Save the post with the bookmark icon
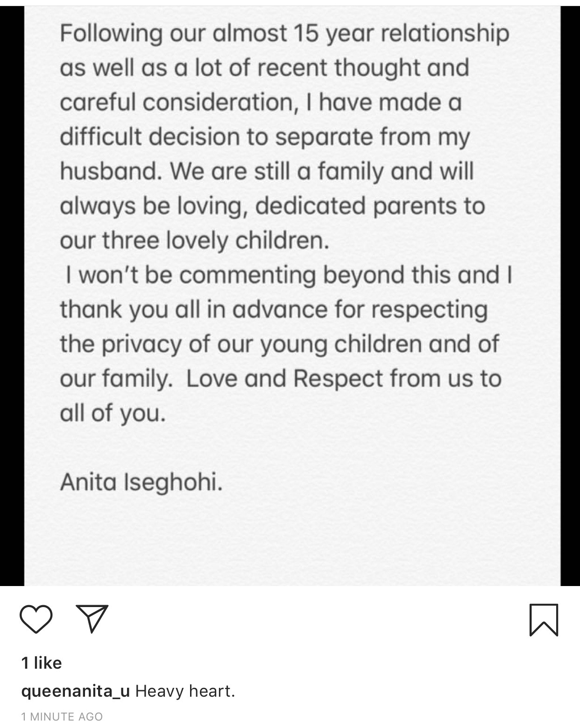This screenshot has width=580, height=728. 544,620
